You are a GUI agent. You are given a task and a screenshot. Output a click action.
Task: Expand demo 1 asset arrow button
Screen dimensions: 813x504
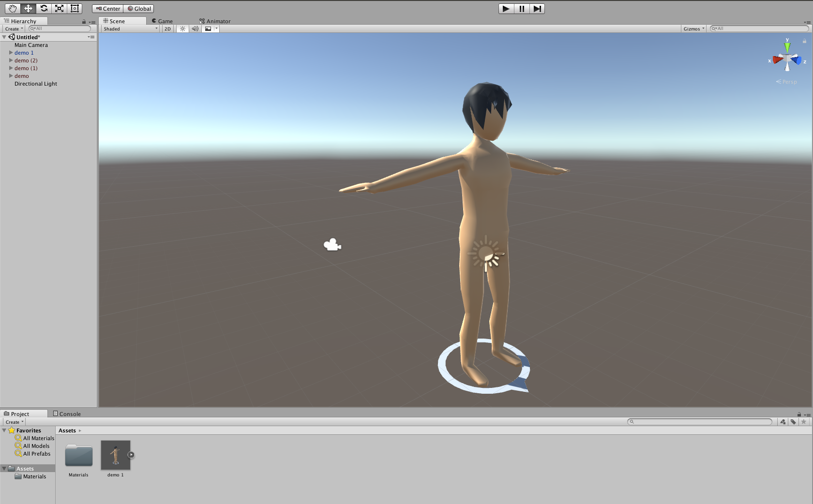[x=131, y=455]
